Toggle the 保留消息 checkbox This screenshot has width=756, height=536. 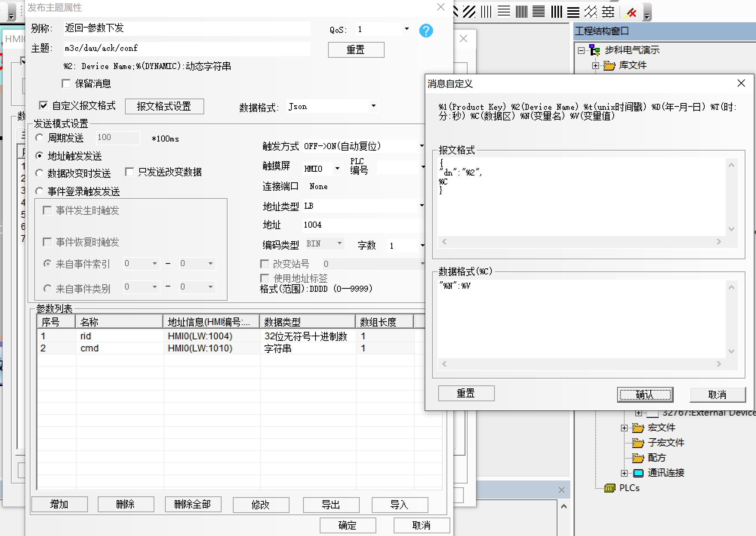tap(66, 83)
